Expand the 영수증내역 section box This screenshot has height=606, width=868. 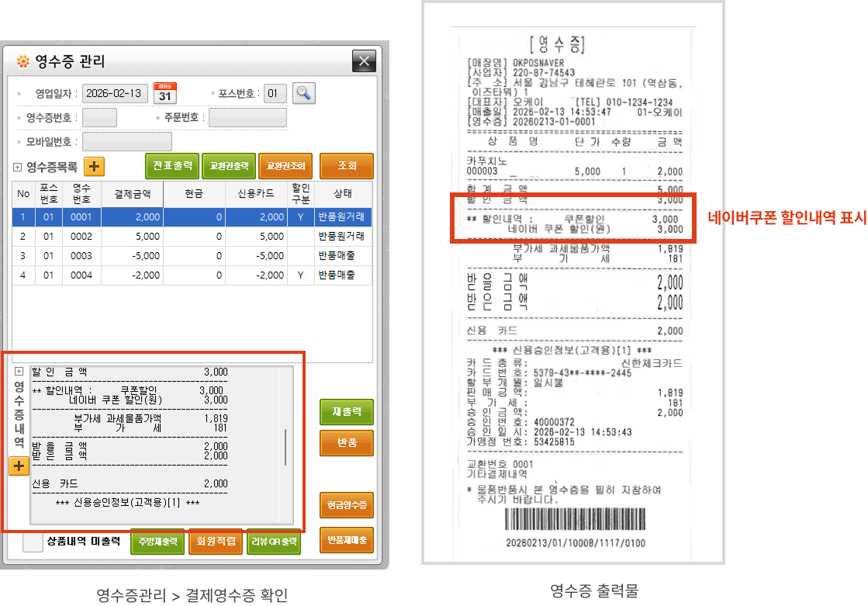19,371
